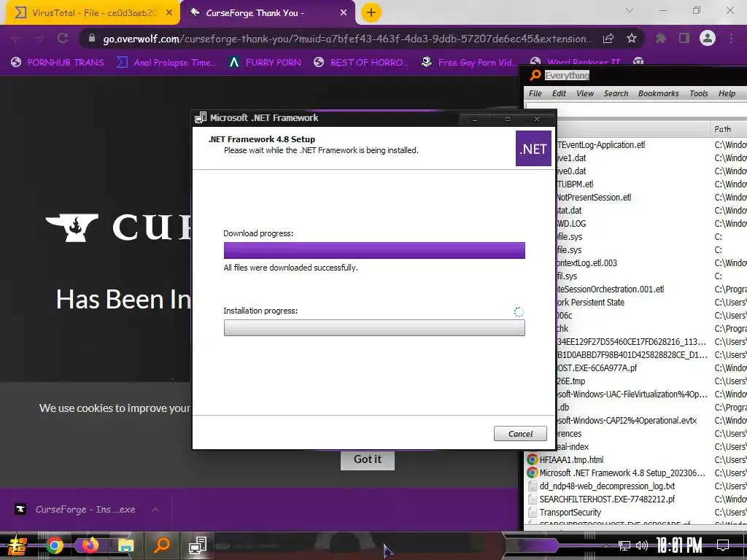Open a new browser tab
747x560 pixels.
(x=371, y=12)
